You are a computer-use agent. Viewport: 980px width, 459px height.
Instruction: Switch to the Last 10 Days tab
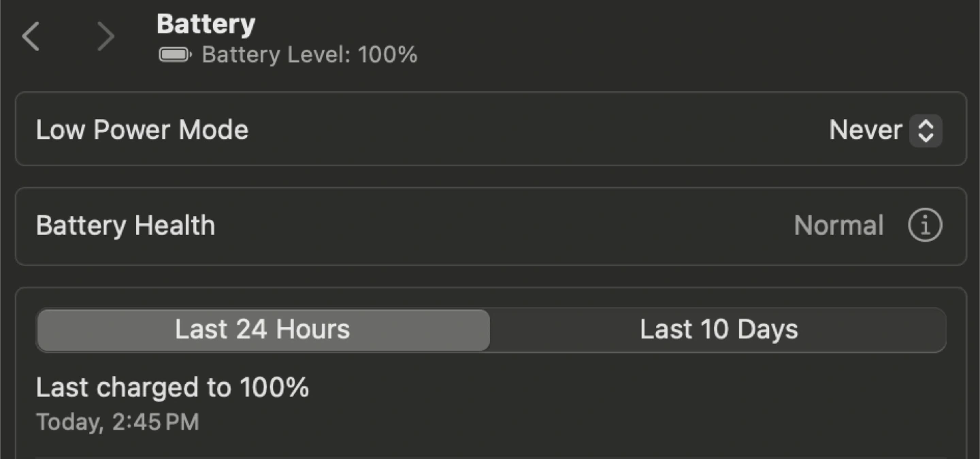click(719, 330)
